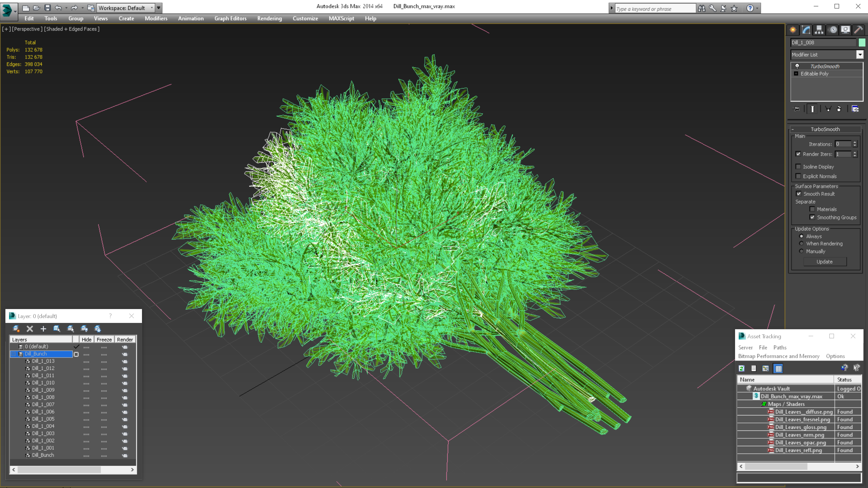Toggle Show End Result icon
This screenshot has width=868, height=488.
pyautogui.click(x=813, y=109)
